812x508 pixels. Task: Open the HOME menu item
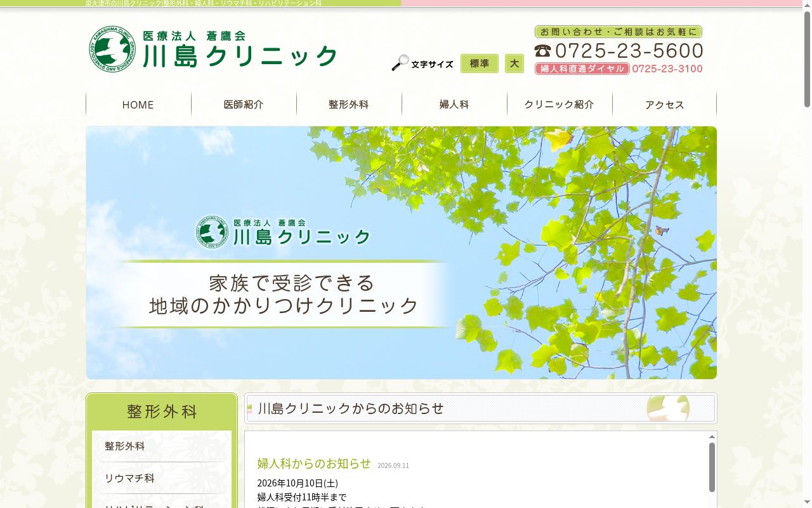click(x=138, y=105)
